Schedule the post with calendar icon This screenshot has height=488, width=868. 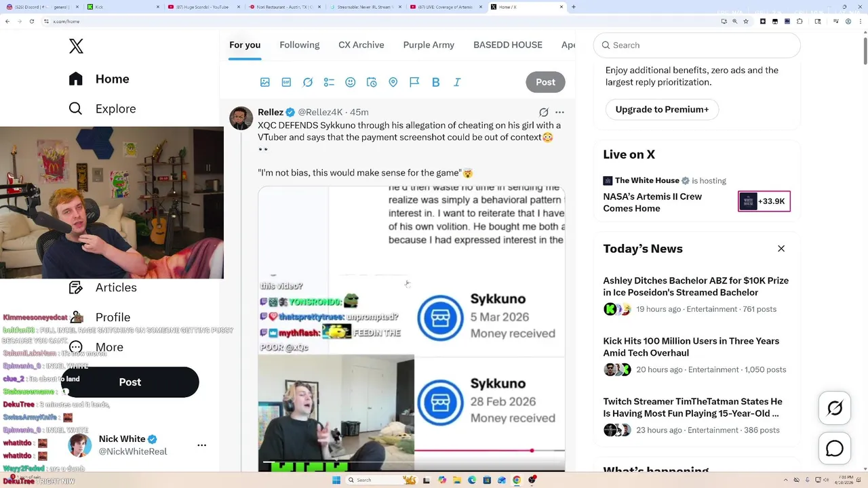coord(372,82)
